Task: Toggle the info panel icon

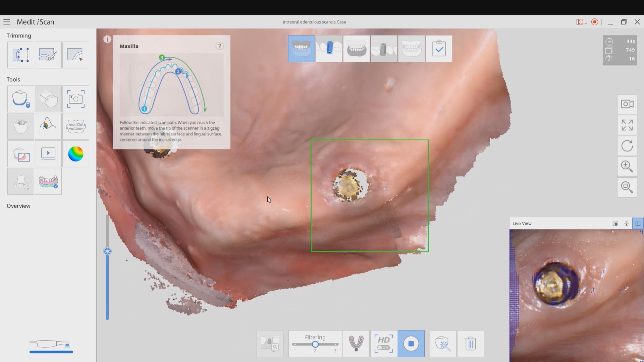Action: 107,40
